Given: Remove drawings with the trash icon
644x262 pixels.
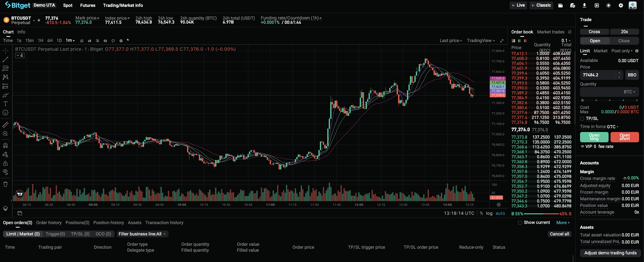Looking at the screenshot, I should (5, 184).
